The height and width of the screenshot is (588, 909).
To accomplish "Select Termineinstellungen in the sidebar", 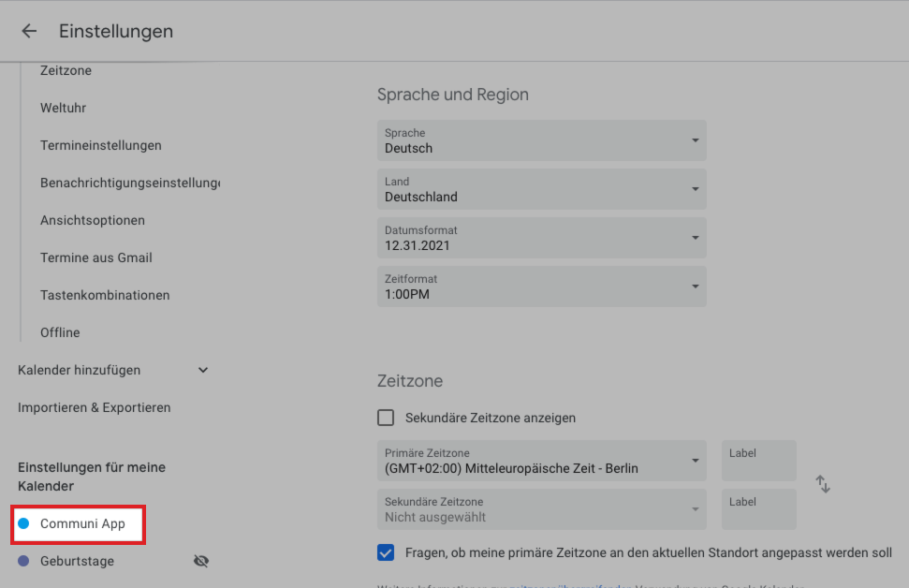I will pyautogui.click(x=101, y=145).
